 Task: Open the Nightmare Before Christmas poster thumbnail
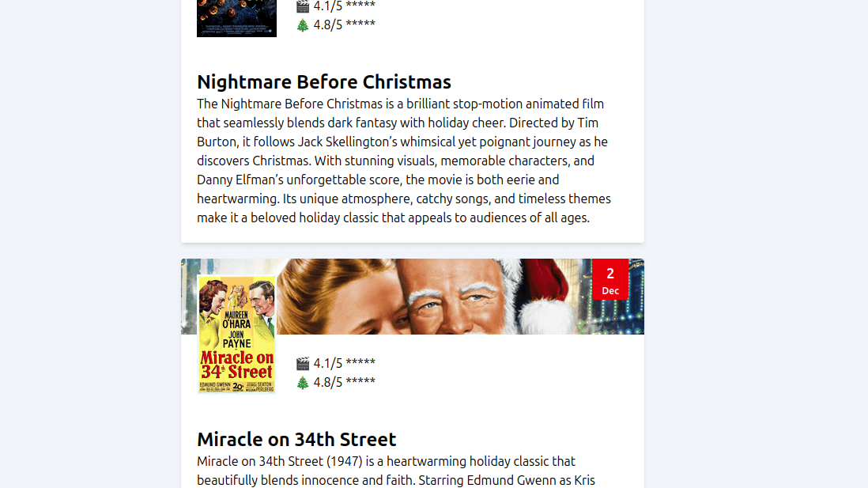click(236, 17)
